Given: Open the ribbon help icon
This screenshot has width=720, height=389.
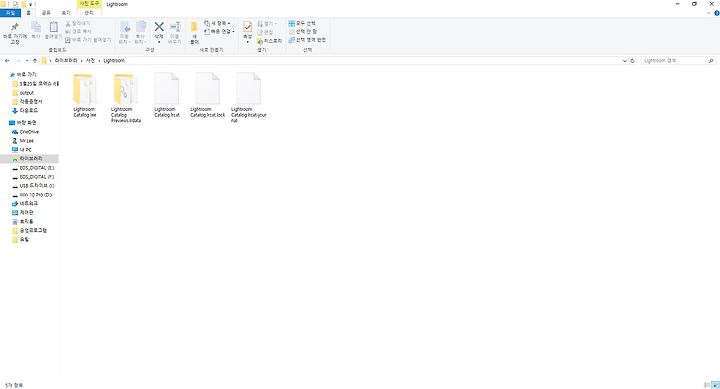Looking at the screenshot, I should pyautogui.click(x=717, y=13).
